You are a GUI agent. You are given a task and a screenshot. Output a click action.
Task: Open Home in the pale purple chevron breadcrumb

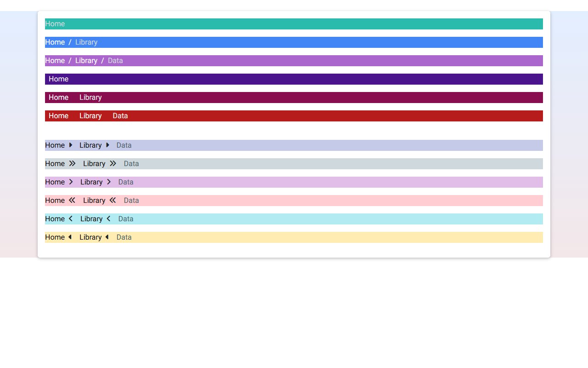[x=55, y=182]
